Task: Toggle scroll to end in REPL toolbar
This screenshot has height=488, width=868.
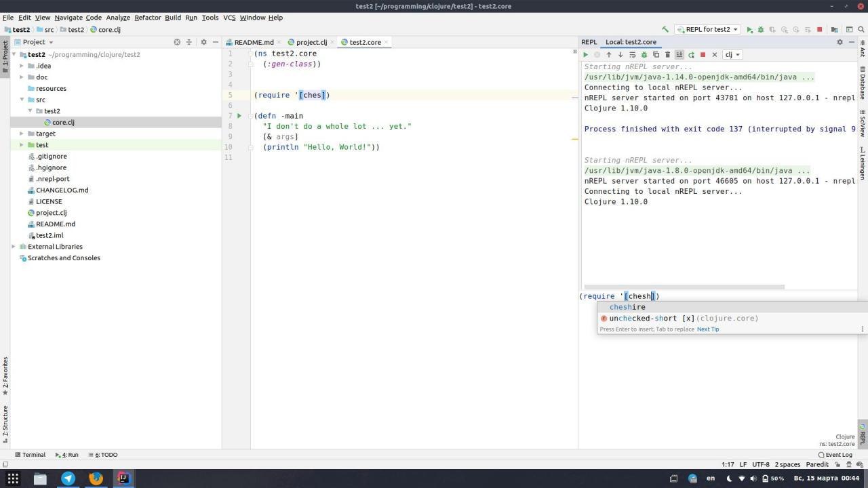Action: 679,55
